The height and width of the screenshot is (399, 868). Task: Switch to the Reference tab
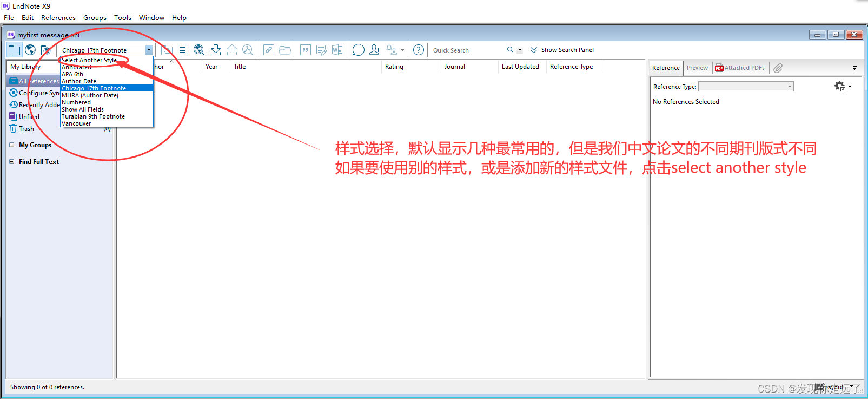tap(666, 68)
